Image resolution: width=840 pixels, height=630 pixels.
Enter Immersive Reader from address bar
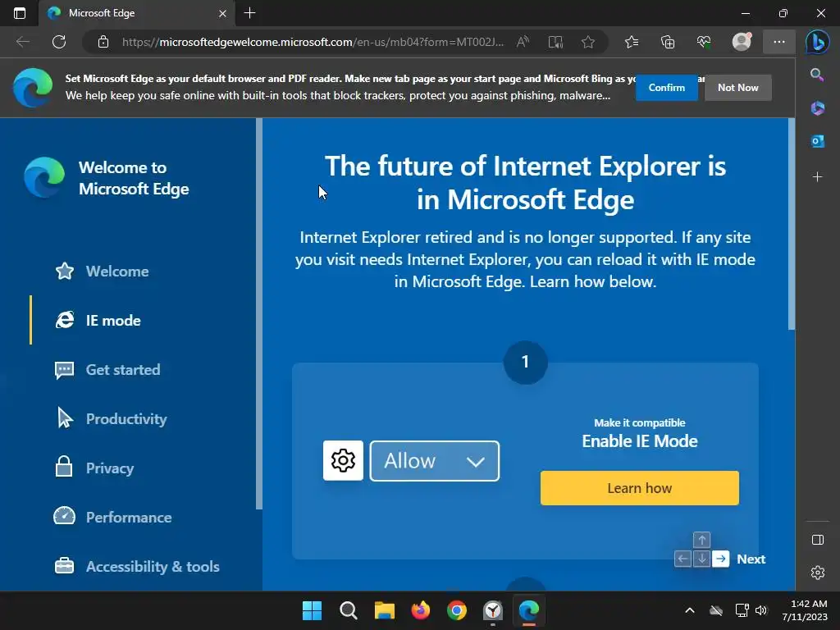coord(555,42)
